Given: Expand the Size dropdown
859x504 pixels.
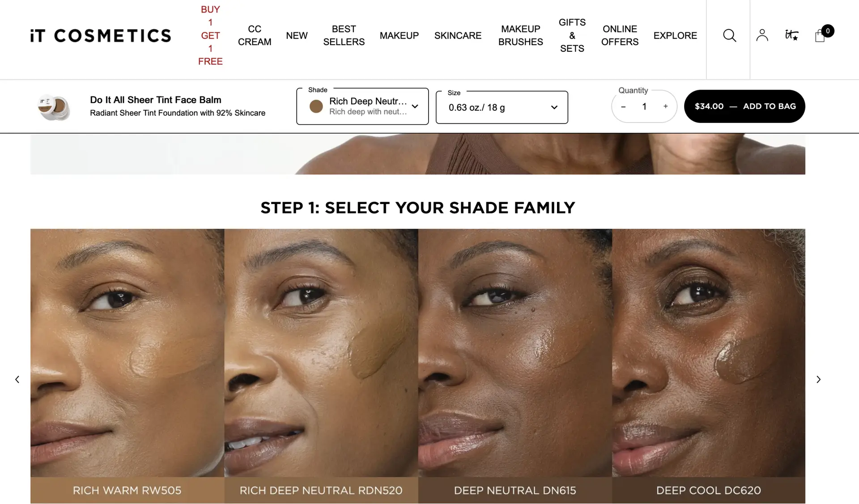Looking at the screenshot, I should click(502, 107).
